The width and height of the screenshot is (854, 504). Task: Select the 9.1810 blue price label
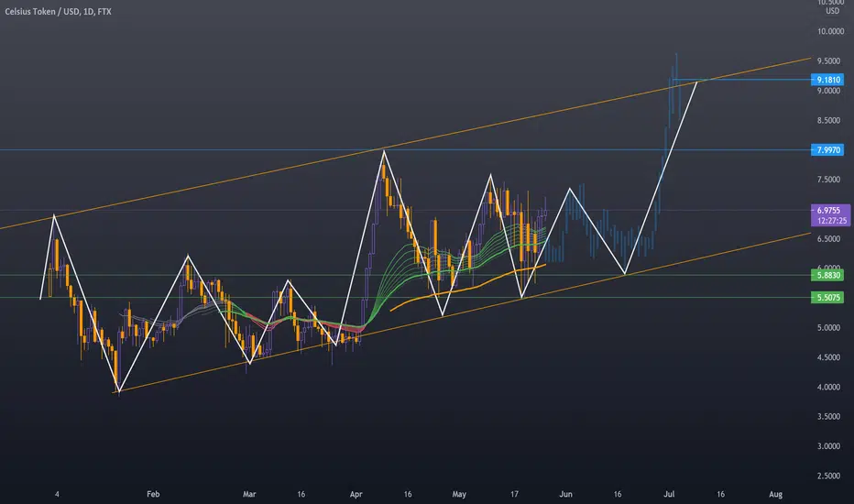click(827, 80)
